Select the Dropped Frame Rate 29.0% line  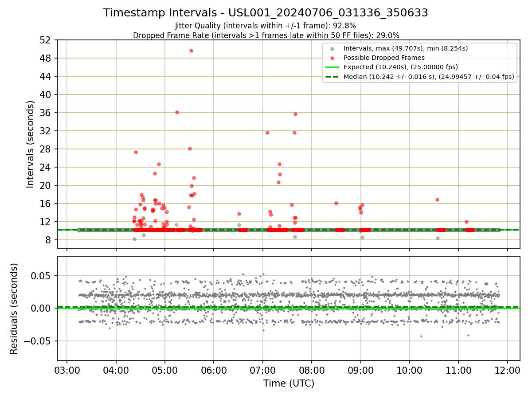pyautogui.click(x=266, y=35)
